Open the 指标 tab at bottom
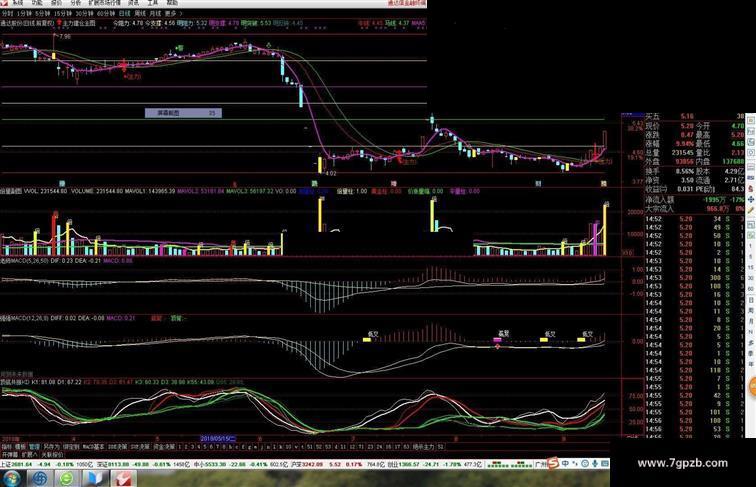Image resolution: width=756 pixels, height=487 pixels. pyautogui.click(x=7, y=447)
